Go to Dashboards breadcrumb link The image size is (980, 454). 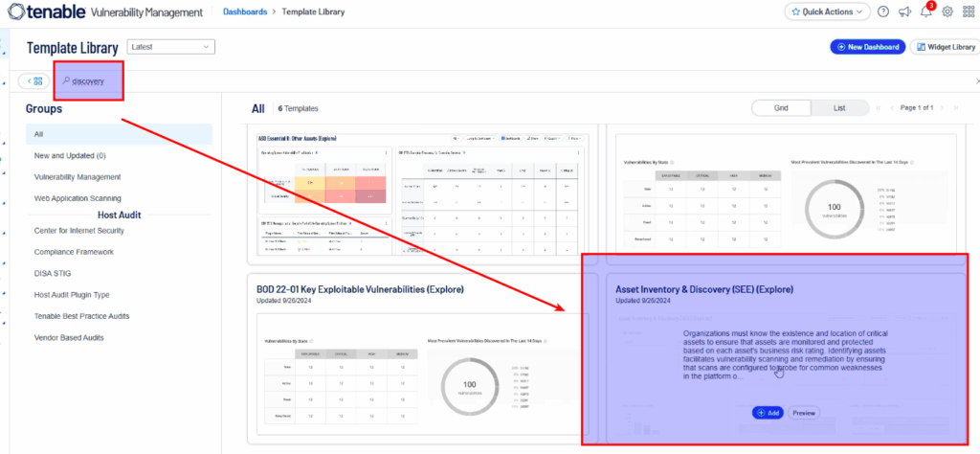(x=245, y=11)
